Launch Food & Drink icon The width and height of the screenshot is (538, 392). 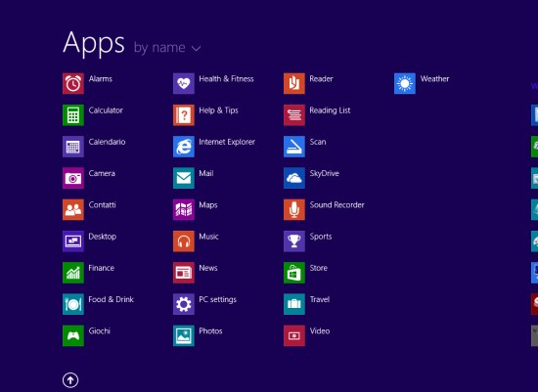(73, 304)
